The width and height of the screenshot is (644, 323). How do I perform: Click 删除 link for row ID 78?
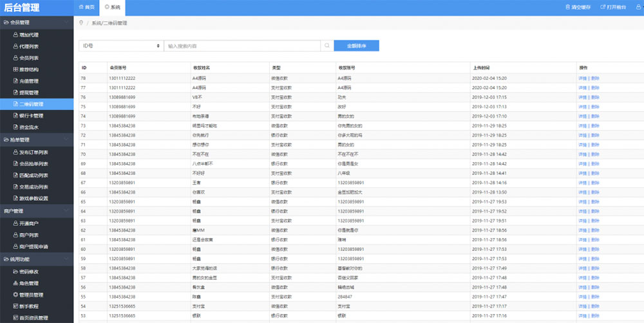click(x=595, y=78)
